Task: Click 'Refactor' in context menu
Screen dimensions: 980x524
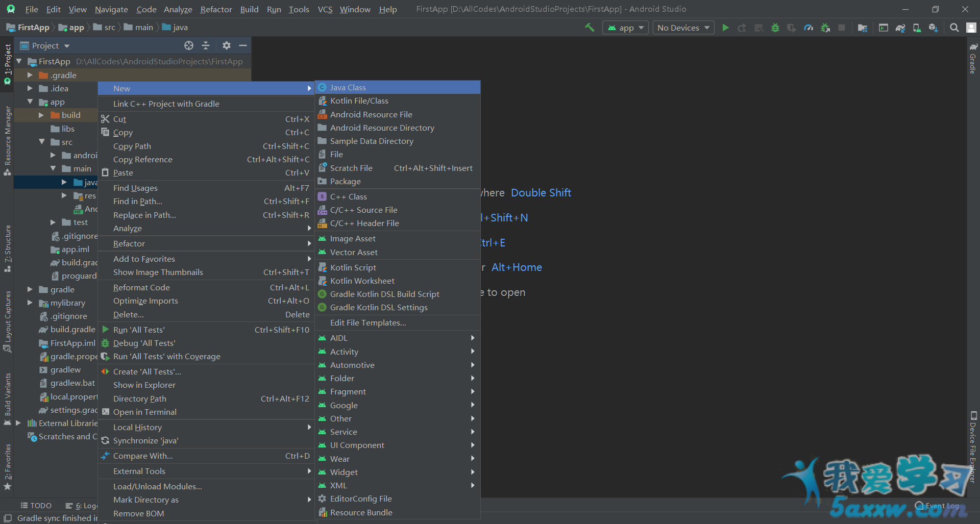Action: tap(206, 243)
